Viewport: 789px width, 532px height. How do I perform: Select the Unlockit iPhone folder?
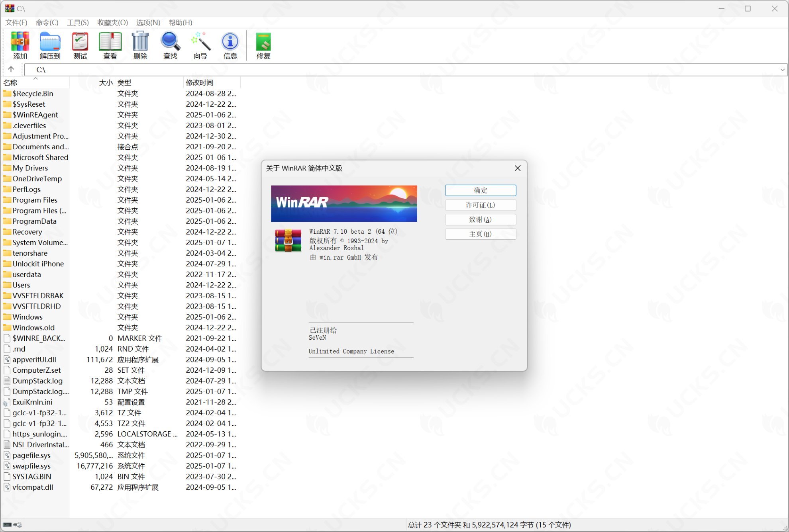coord(38,264)
